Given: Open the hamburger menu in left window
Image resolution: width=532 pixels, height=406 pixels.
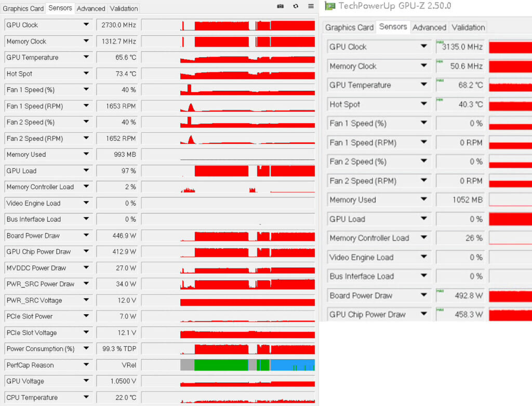Looking at the screenshot, I should pyautogui.click(x=311, y=6).
